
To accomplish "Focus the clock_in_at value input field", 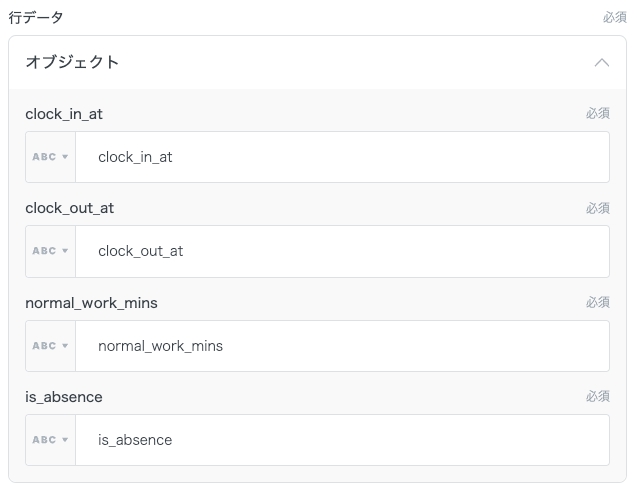I will point(342,157).
